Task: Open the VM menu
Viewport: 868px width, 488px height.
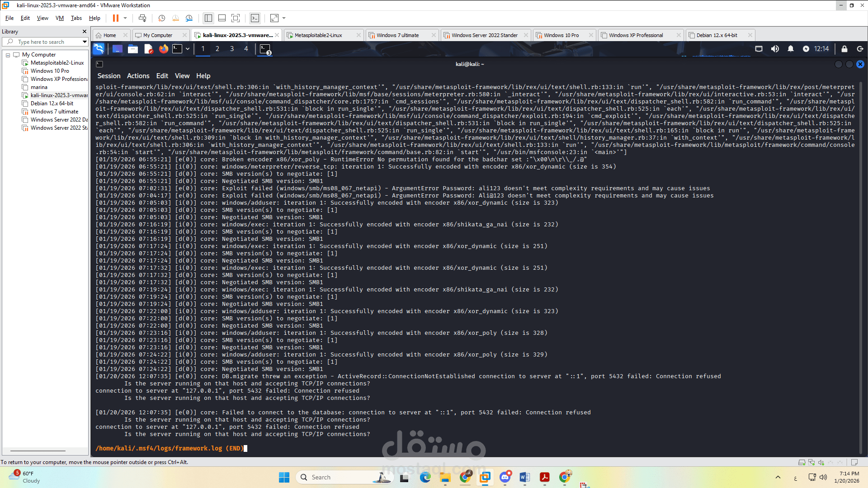Action: coord(60,18)
